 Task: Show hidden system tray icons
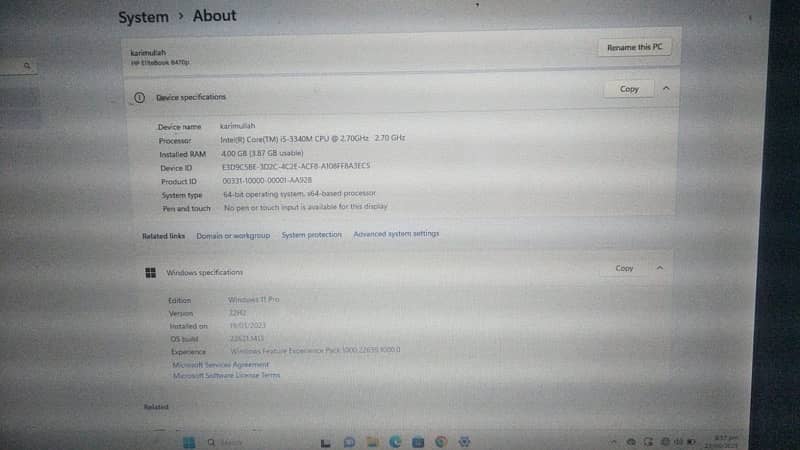click(614, 442)
